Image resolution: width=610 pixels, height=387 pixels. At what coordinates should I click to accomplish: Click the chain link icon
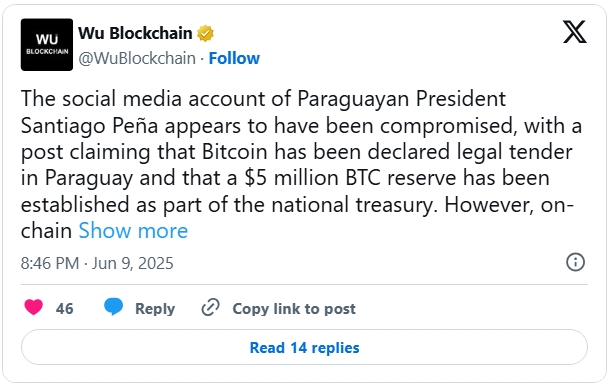click(x=210, y=307)
